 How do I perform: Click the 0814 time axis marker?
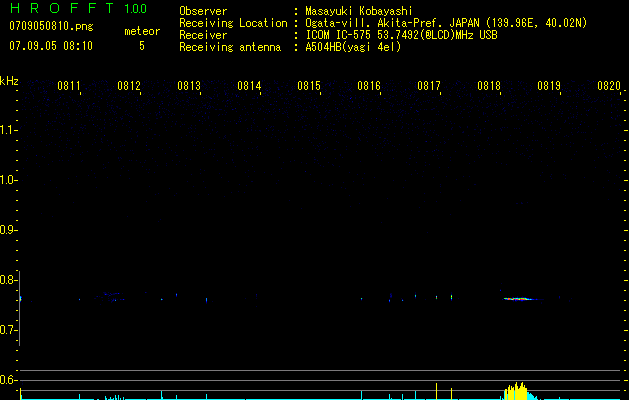click(x=249, y=85)
